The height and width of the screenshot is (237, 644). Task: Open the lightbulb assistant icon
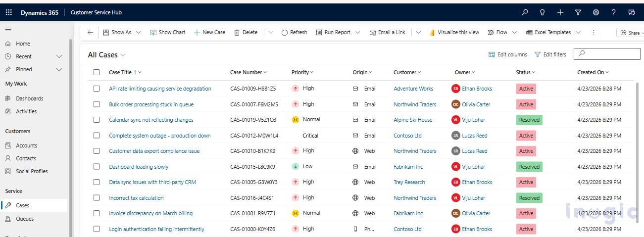click(x=543, y=12)
